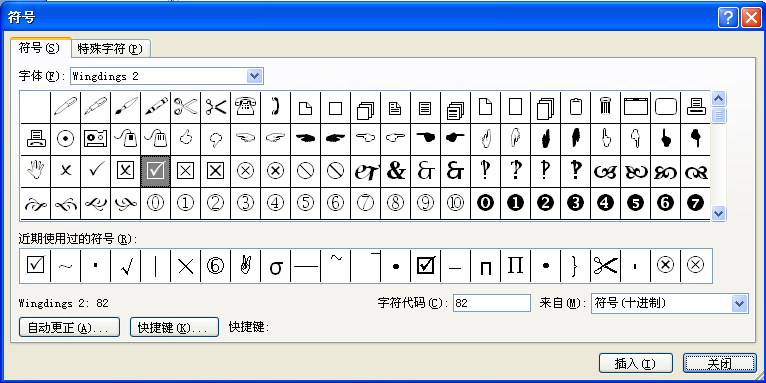Choose the bold boxed check in recent symbols

coord(426,266)
